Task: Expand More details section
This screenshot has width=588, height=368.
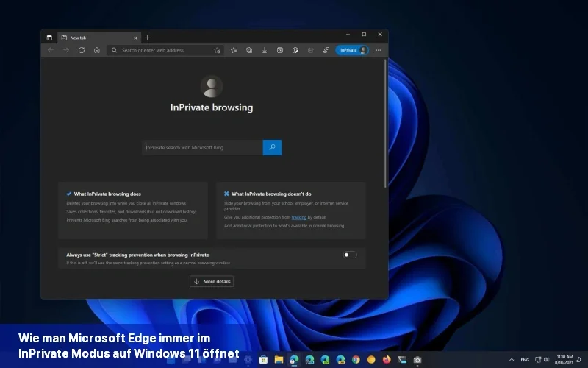Action: point(212,281)
